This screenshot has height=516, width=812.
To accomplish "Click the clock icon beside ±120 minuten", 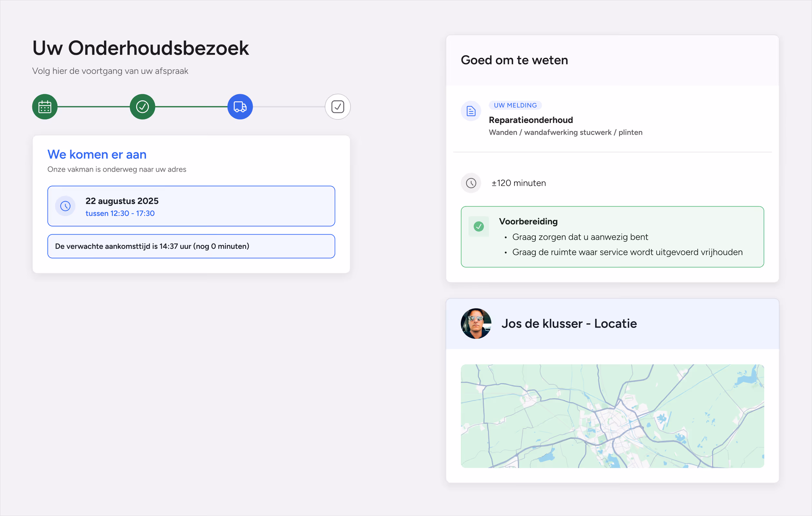I will (471, 183).
